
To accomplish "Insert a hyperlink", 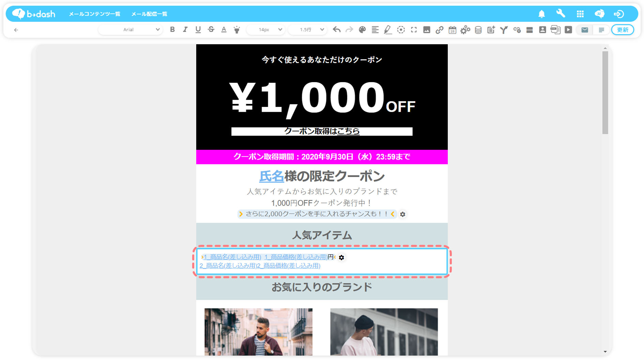I will (x=440, y=30).
